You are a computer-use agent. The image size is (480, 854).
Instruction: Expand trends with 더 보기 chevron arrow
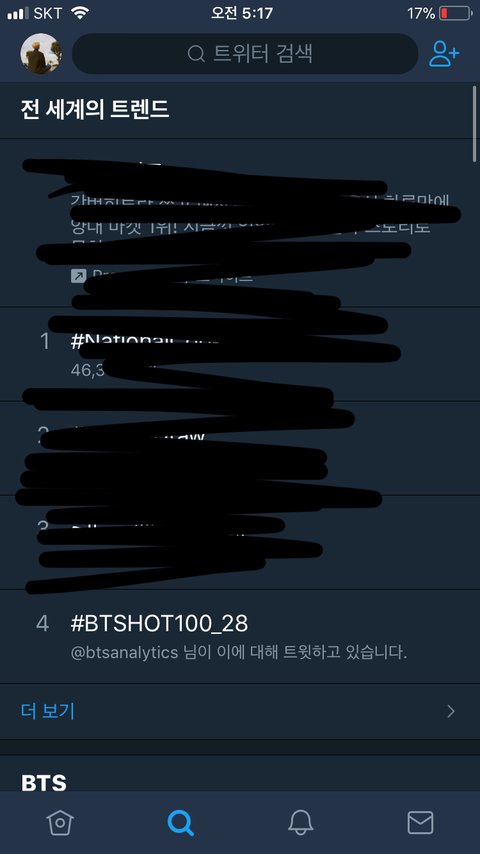(451, 711)
